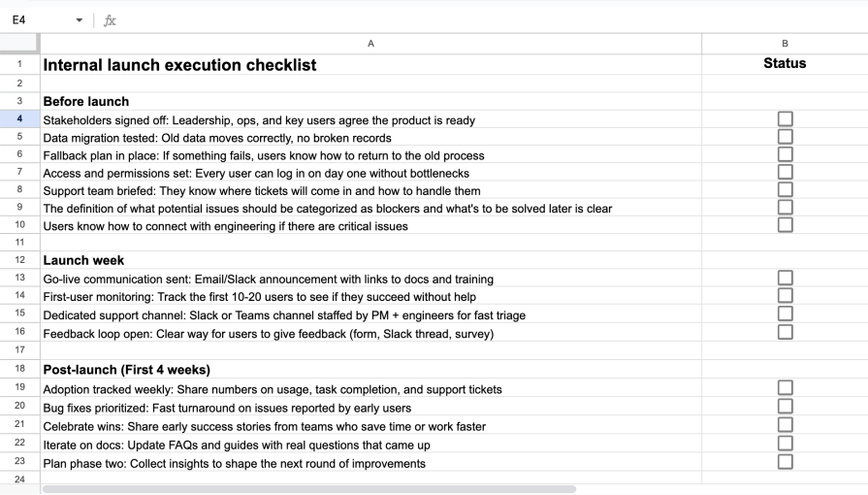Enable the Dedicated support channel checkbox
The image size is (868, 495).
(786, 313)
